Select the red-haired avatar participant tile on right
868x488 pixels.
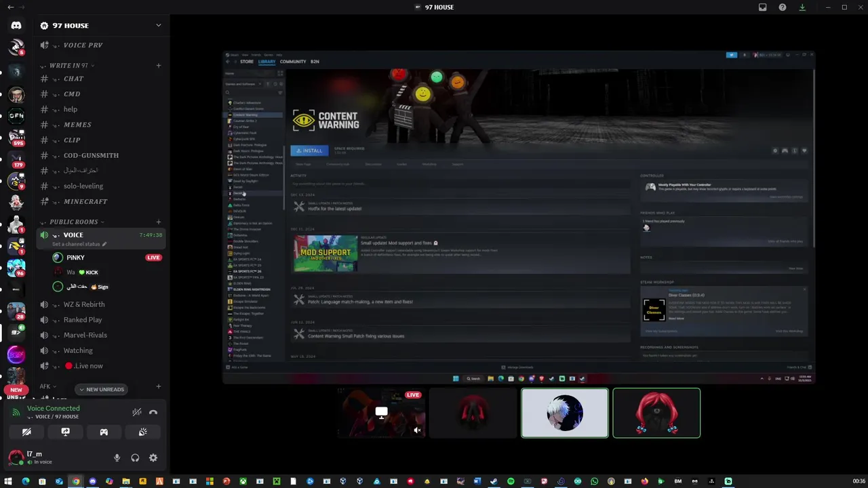pyautogui.click(x=656, y=413)
